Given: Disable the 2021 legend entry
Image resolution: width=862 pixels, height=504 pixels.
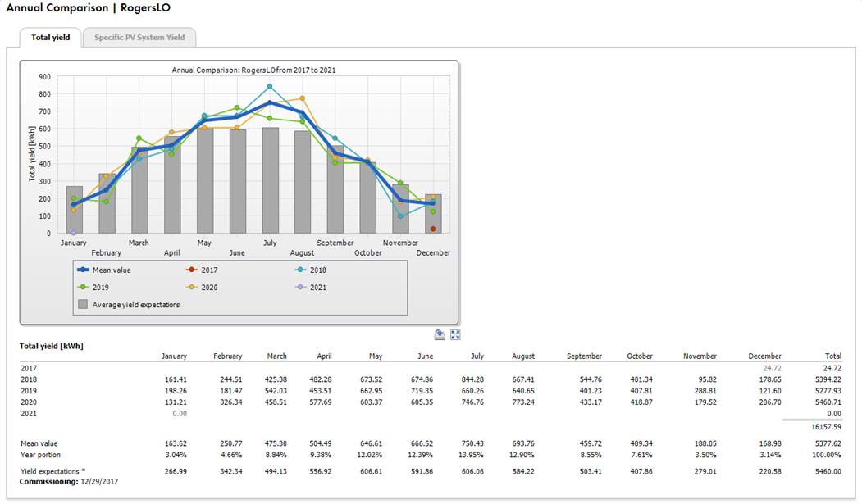Looking at the screenshot, I should (x=318, y=288).
